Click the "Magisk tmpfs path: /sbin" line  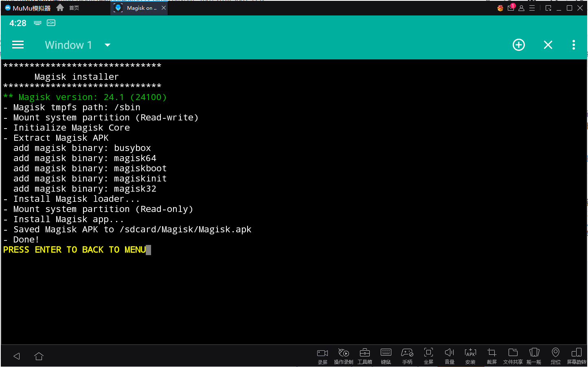(72, 107)
